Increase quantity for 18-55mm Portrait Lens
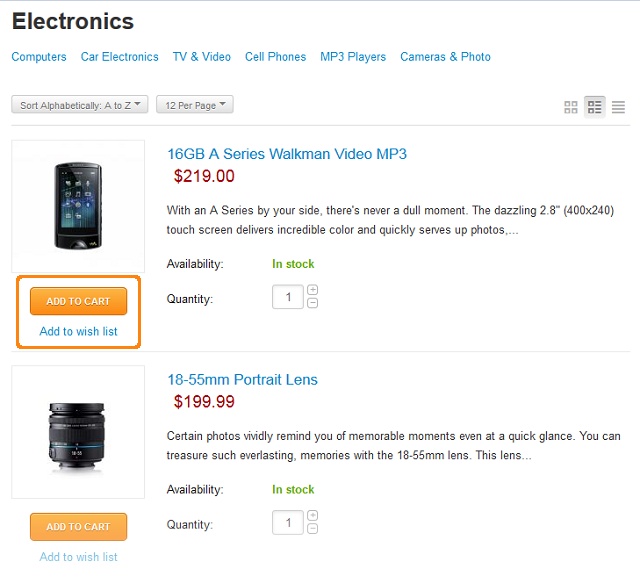The width and height of the screenshot is (640, 568). pos(313,515)
